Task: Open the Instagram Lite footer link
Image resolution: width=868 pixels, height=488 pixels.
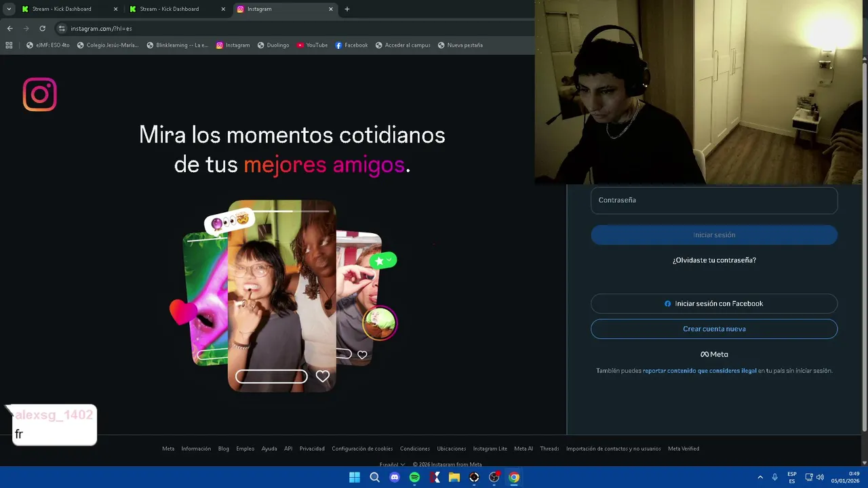Action: pyautogui.click(x=490, y=449)
